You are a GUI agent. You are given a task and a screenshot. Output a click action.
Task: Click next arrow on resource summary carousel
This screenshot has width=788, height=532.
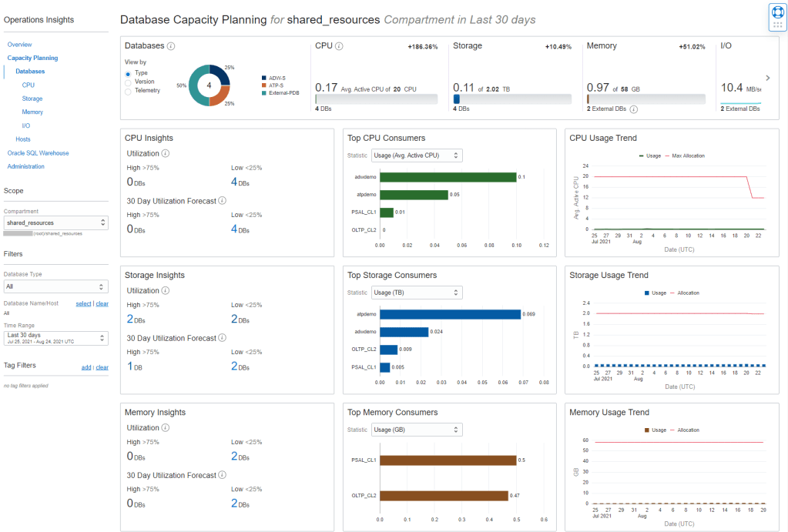(x=767, y=78)
